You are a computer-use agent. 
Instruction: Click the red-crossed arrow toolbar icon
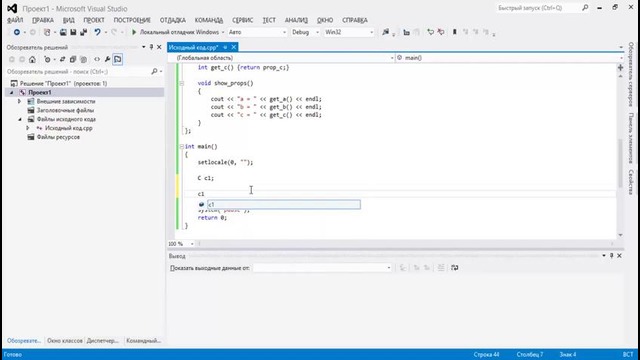[x=441, y=32]
